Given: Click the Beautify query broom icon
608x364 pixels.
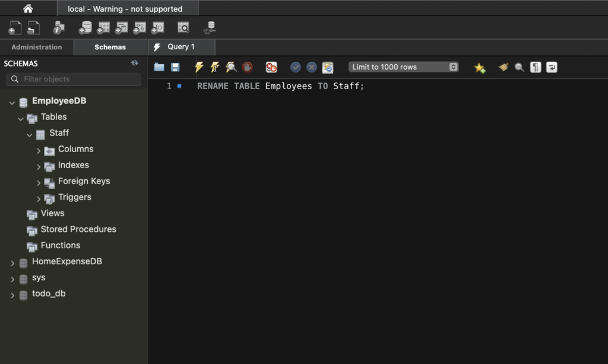Looking at the screenshot, I should [503, 67].
